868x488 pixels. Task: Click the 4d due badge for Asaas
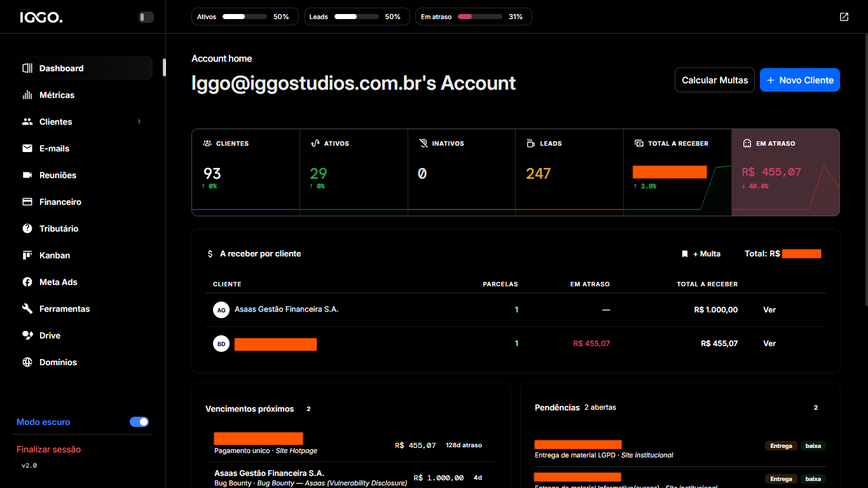pyautogui.click(x=478, y=478)
